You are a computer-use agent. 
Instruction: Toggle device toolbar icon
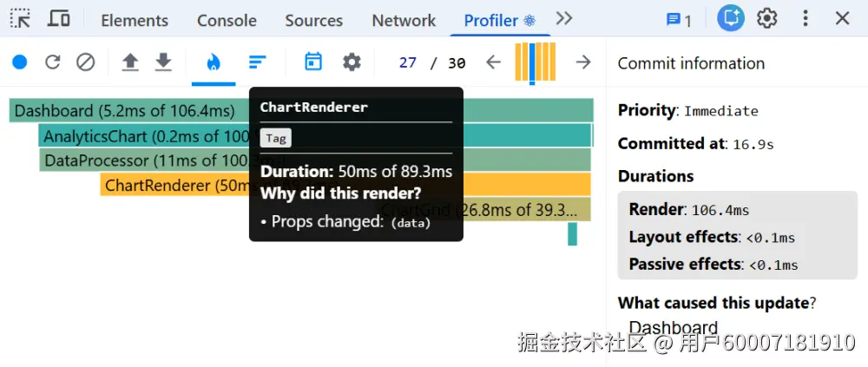click(x=59, y=19)
